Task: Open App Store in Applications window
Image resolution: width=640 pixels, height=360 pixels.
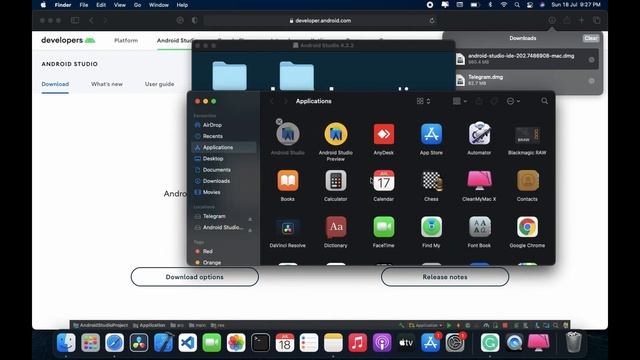Action: point(431,134)
